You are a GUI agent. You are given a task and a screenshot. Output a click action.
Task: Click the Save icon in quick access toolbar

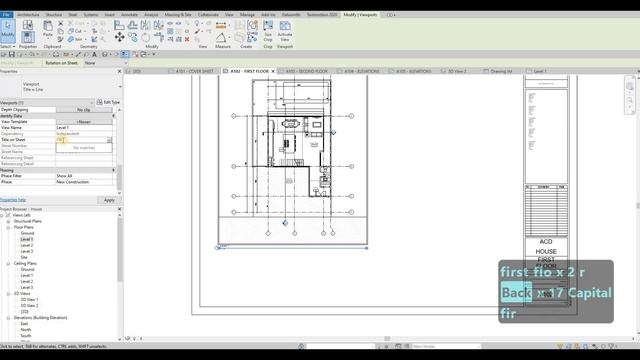12,54
